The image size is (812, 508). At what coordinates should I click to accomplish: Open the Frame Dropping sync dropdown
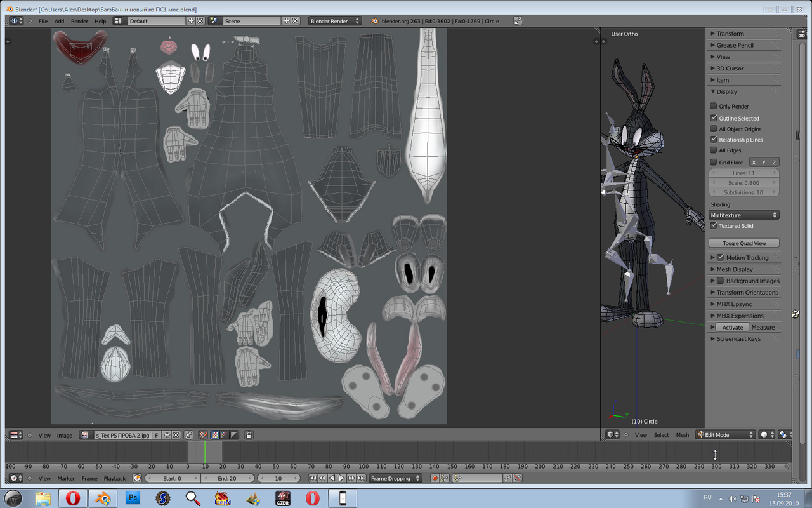point(395,478)
